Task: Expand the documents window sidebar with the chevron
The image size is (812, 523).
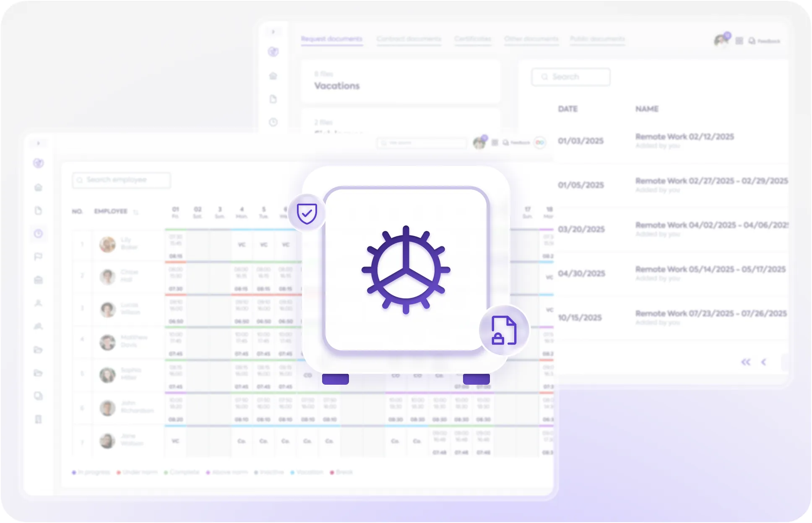Action: coord(273,32)
